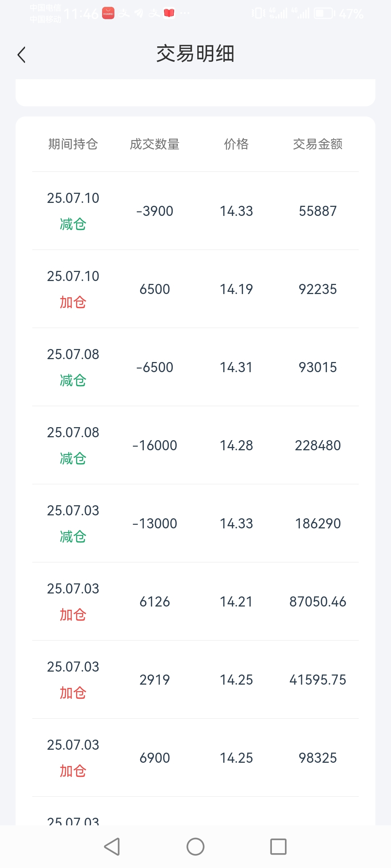Select the 交易金额 column header
Screen dimensions: 391x868
(x=318, y=144)
